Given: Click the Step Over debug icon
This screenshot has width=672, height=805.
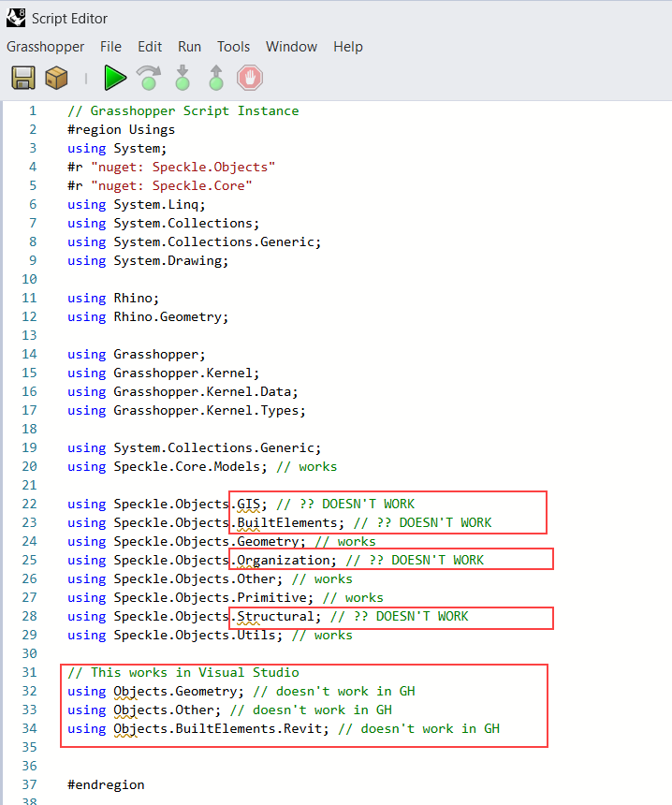Looking at the screenshot, I should tap(149, 78).
